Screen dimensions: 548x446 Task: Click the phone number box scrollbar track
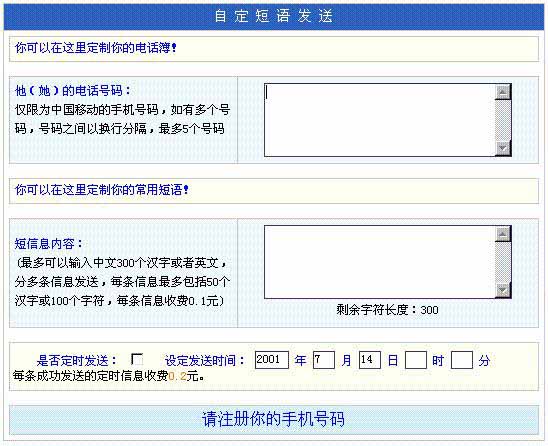pyautogui.click(x=503, y=120)
